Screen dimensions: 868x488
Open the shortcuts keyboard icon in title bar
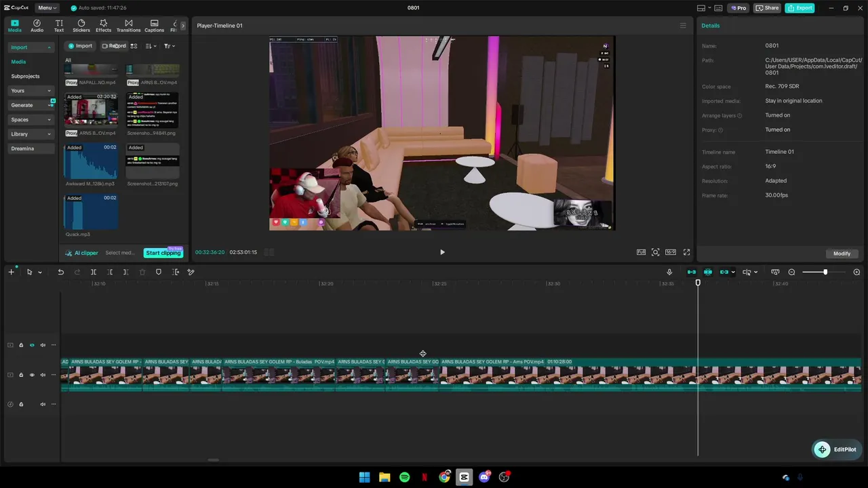tap(718, 8)
